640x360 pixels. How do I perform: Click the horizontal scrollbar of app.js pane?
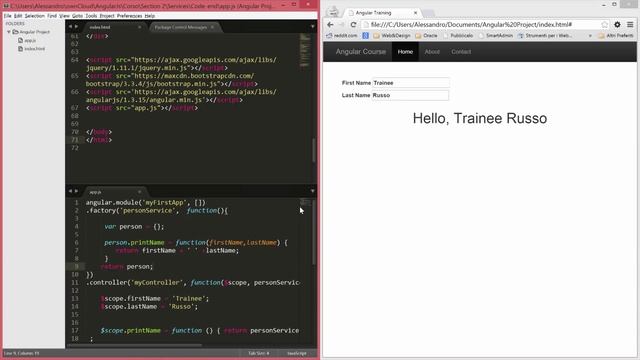pos(135,345)
